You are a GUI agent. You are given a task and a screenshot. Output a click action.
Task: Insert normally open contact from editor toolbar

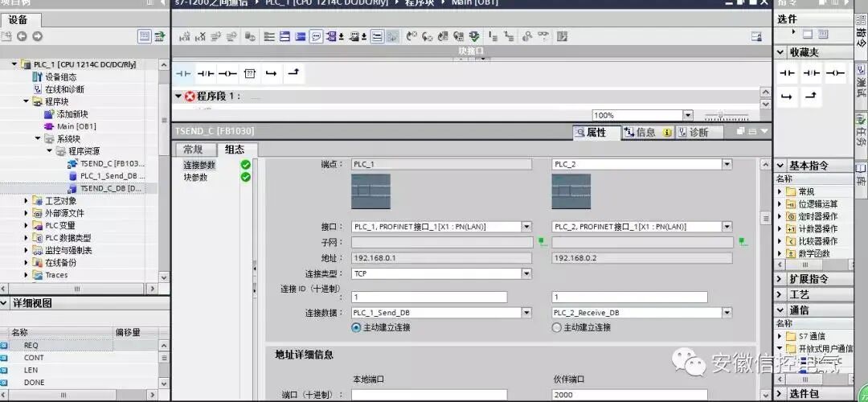pos(182,74)
